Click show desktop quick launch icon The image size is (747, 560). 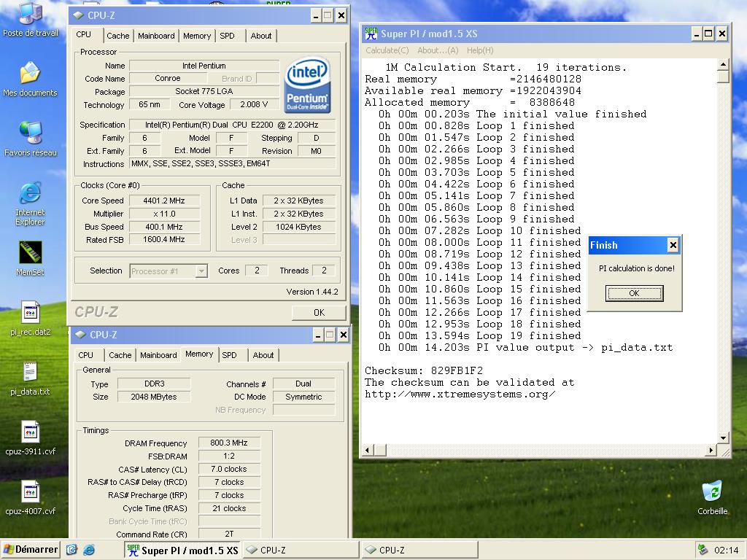point(71,550)
